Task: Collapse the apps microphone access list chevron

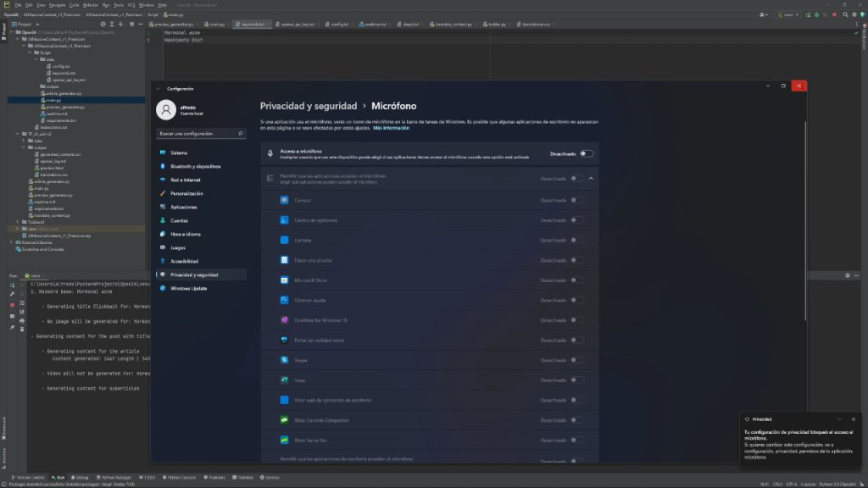Action: pyautogui.click(x=591, y=179)
